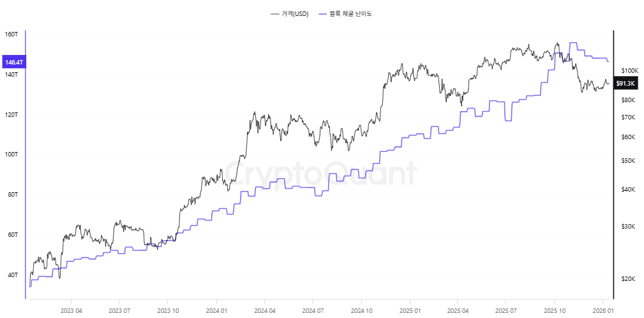Screen dimensions: 644x318
Task: Click the $100K price axis label
Action: pyautogui.click(x=629, y=70)
